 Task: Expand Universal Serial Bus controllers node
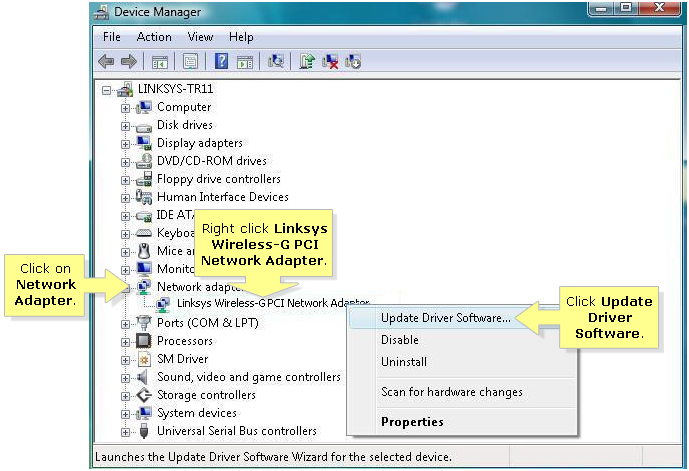point(125,432)
